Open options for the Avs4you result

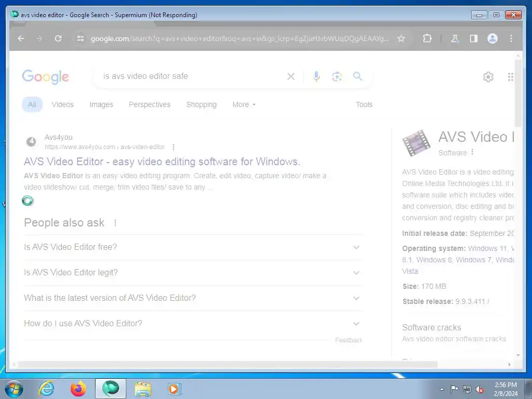pos(174,147)
